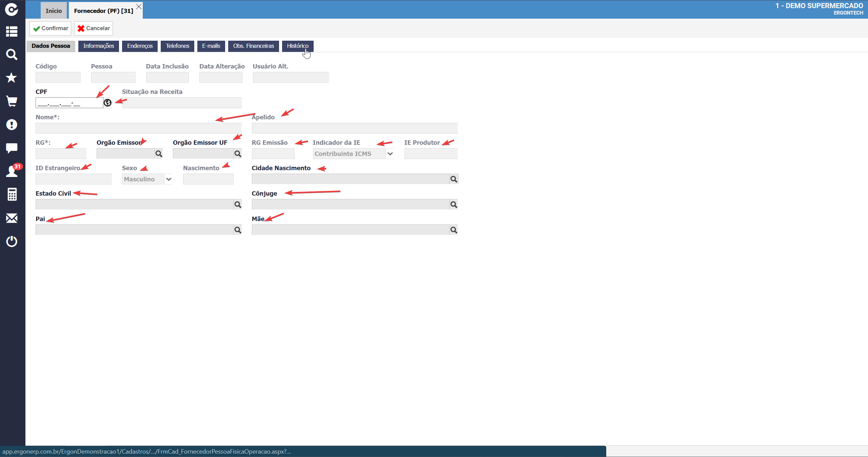Click the Orgão Emissor input field
Image resolution: width=868 pixels, height=457 pixels.
pos(125,154)
